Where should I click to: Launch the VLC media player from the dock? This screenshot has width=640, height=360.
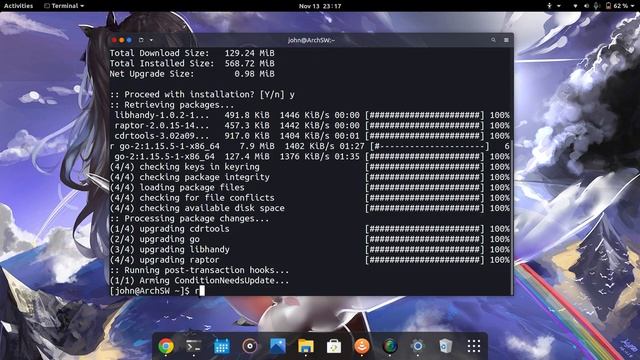pos(362,346)
